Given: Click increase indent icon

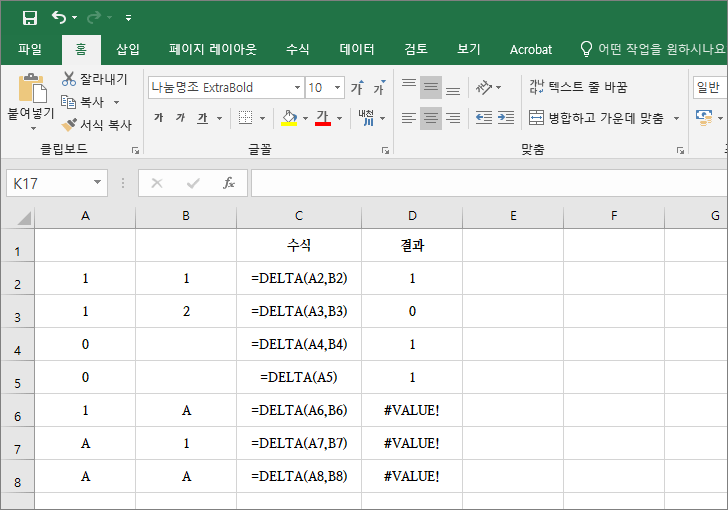Looking at the screenshot, I should point(506,118).
